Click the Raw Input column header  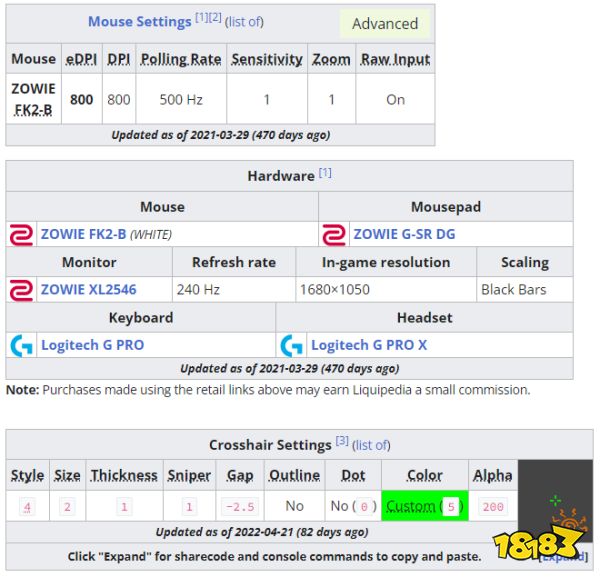click(x=395, y=59)
